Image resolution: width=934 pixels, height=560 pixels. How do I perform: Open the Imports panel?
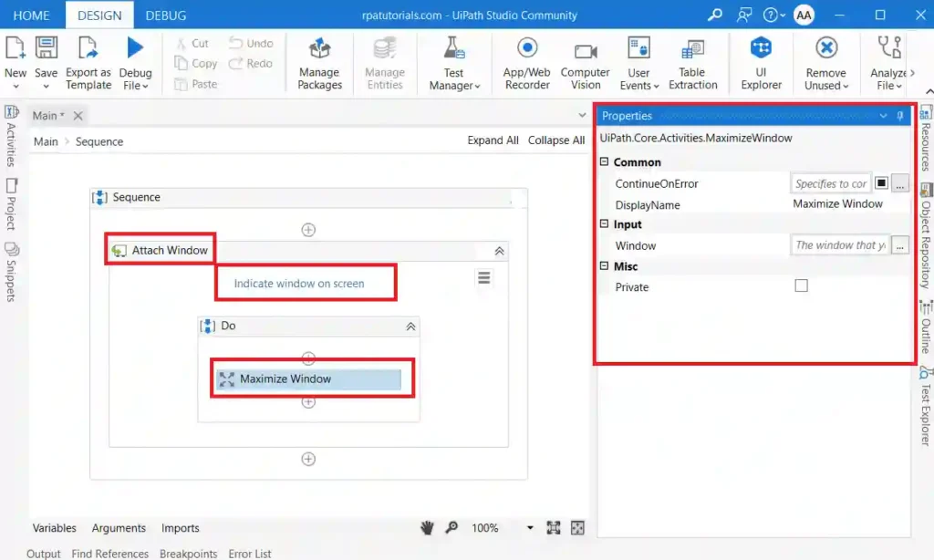pos(181,528)
